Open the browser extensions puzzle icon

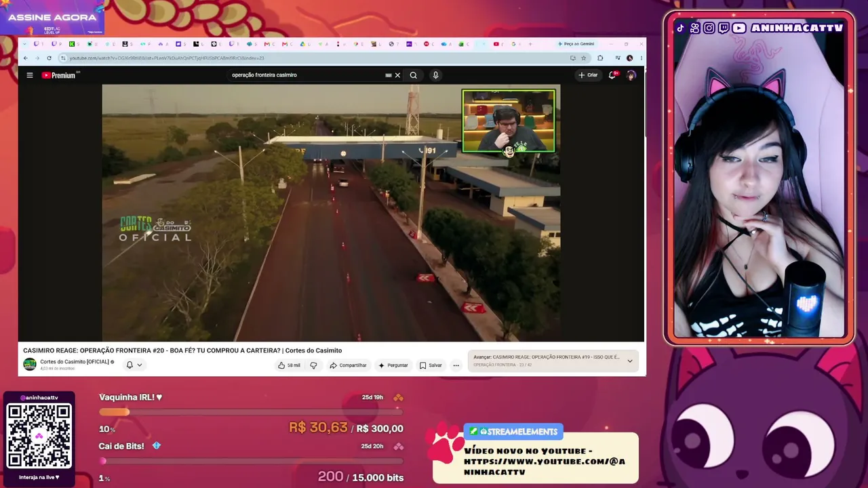(x=600, y=58)
